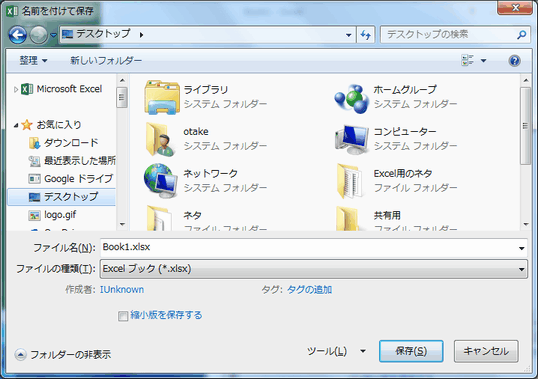Viewport: 538px width, 379px height.
Task: Click タグの追加 link
Action: click(x=309, y=290)
